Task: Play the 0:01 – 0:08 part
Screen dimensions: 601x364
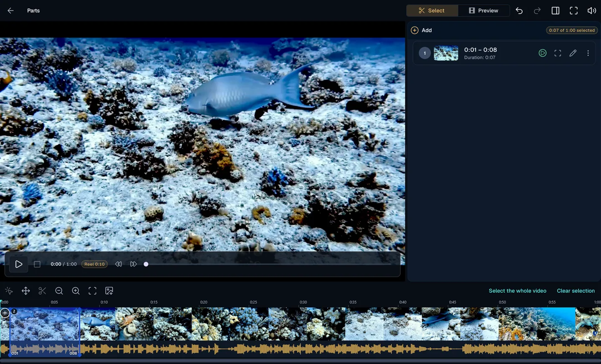Action: coord(543,53)
